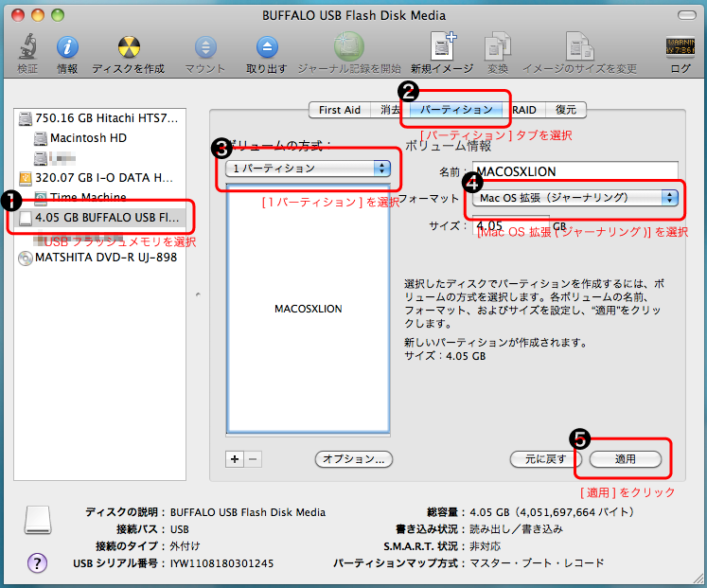Click the toolbar toggle pill in title bar
The width and height of the screenshot is (707, 588).
687,15
